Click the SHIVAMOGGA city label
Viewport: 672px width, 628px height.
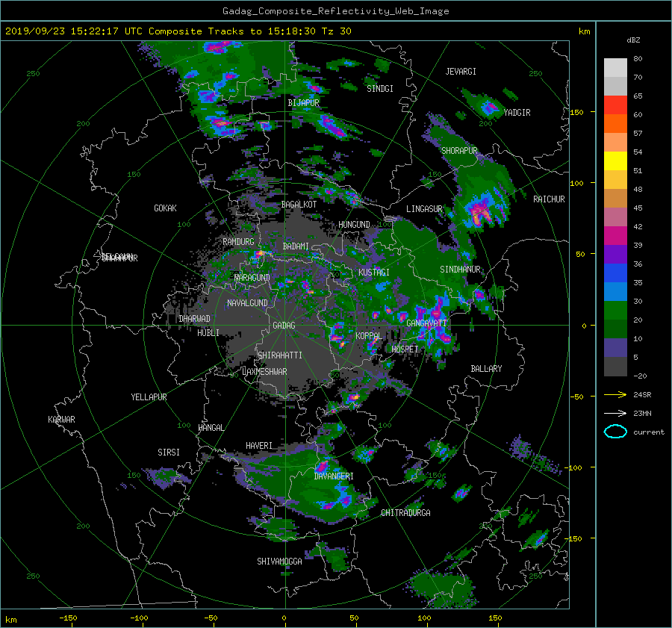point(279,561)
